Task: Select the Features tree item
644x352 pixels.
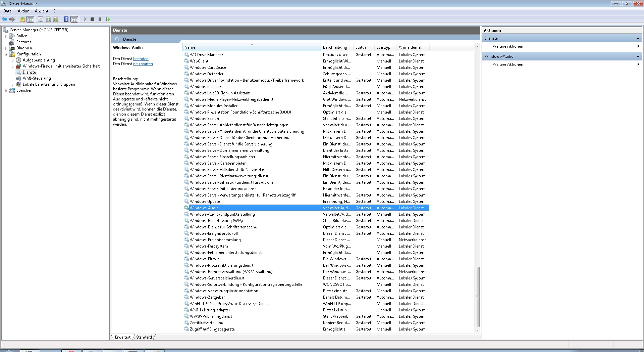Action: coord(24,42)
